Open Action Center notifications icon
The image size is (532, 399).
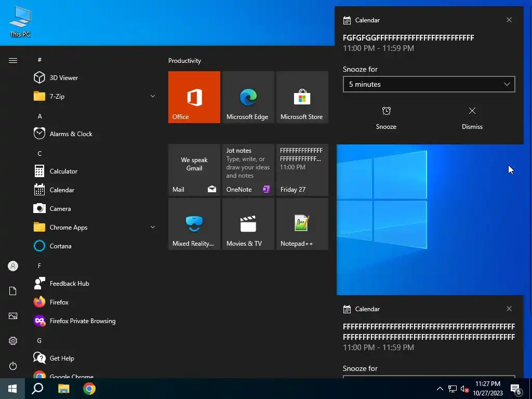[x=516, y=389]
